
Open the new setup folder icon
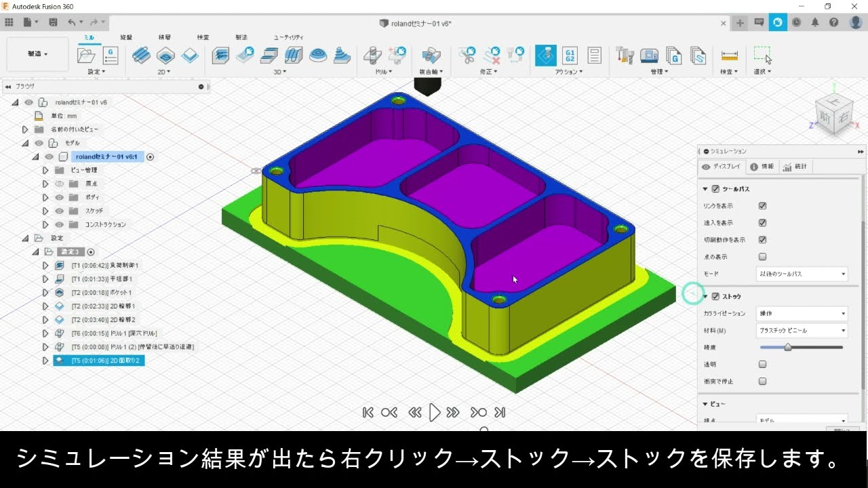tap(86, 56)
